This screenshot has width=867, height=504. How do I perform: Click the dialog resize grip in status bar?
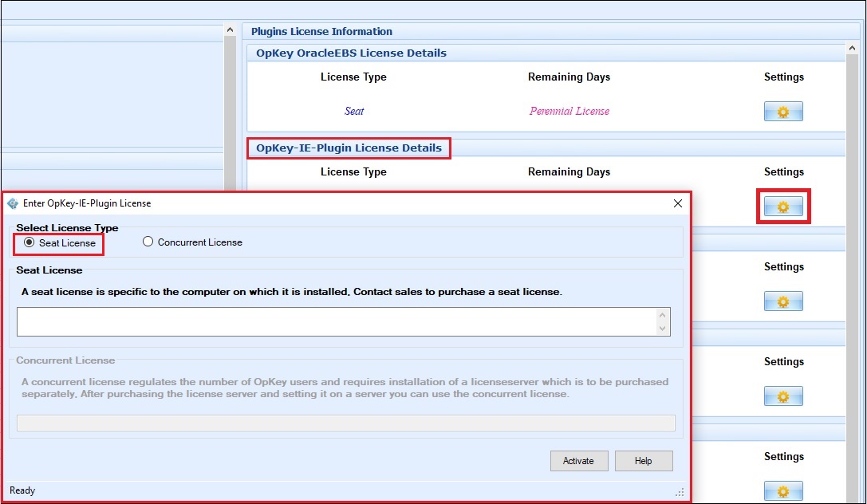(x=680, y=492)
